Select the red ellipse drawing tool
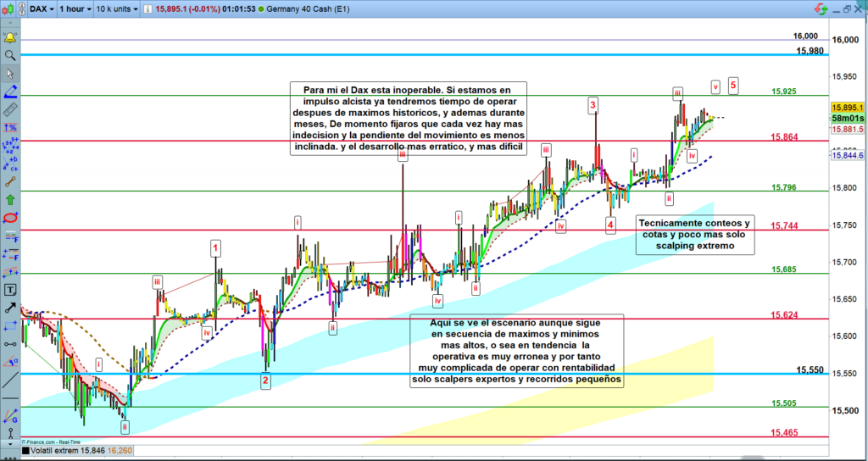This screenshot has height=461, width=868. [x=10, y=218]
